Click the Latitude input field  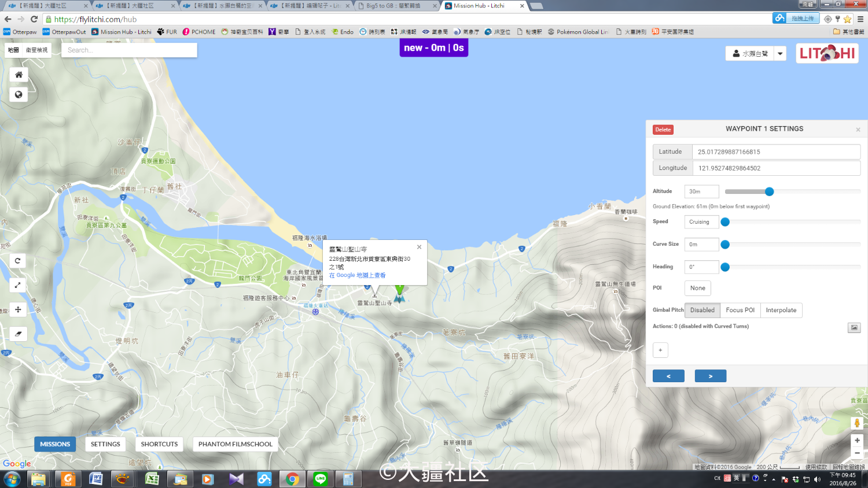point(775,152)
